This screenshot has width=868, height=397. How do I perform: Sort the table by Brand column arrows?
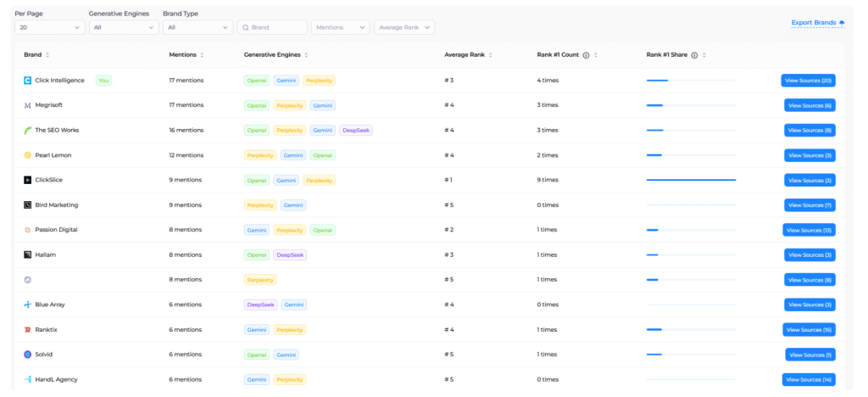pos(47,55)
